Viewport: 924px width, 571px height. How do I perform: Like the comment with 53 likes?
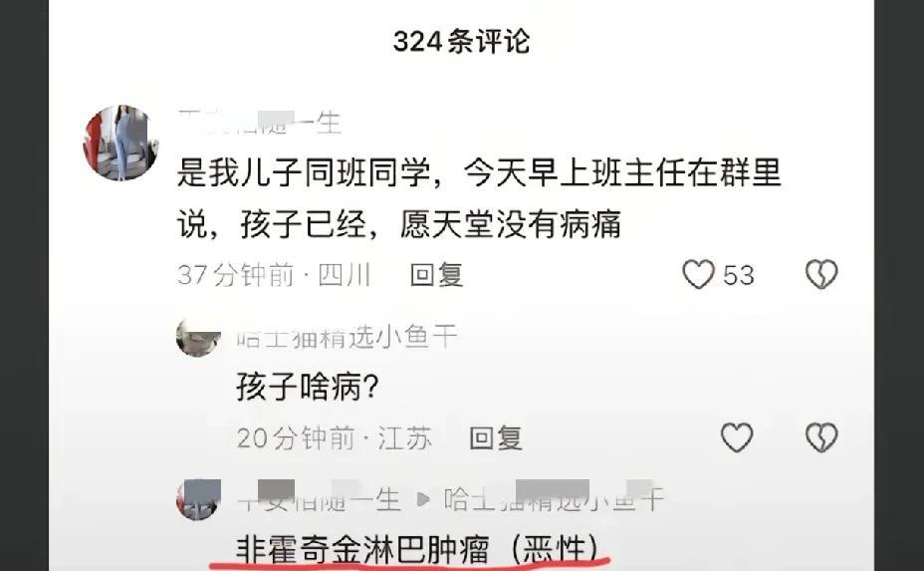698,274
